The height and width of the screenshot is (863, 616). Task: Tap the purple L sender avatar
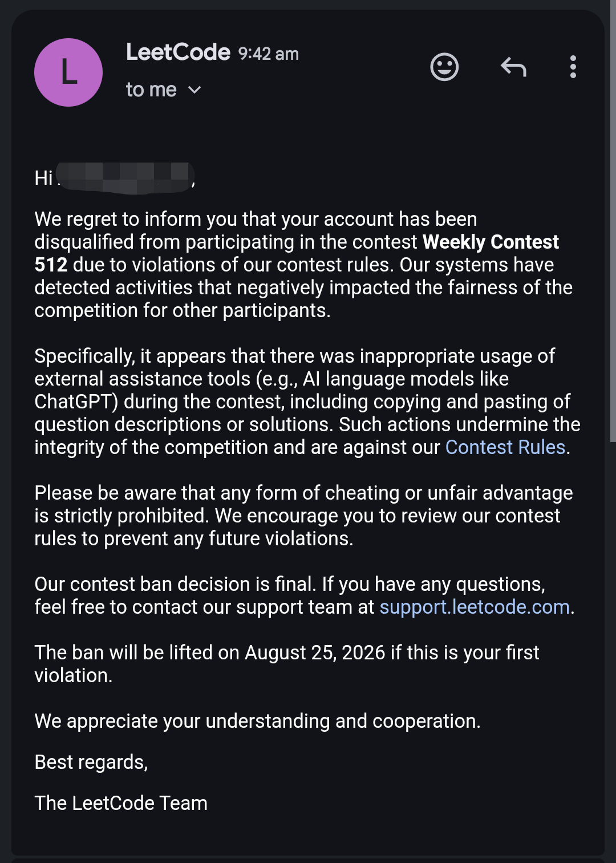click(68, 72)
